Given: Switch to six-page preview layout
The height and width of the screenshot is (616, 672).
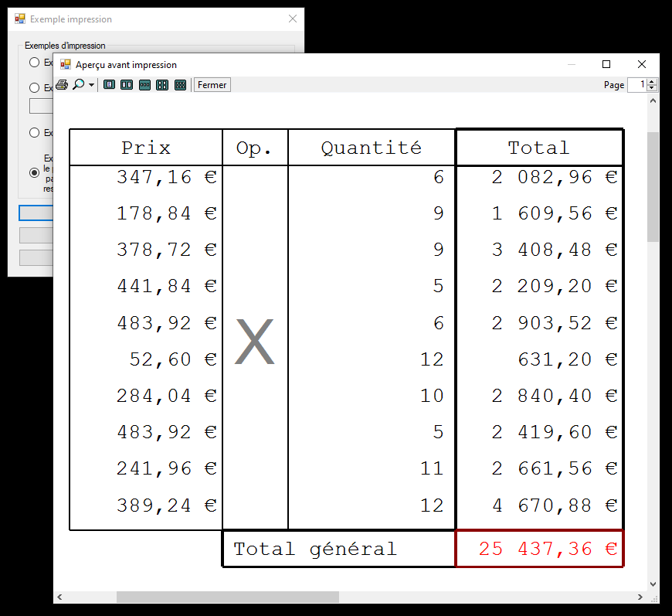Looking at the screenshot, I should click(180, 85).
